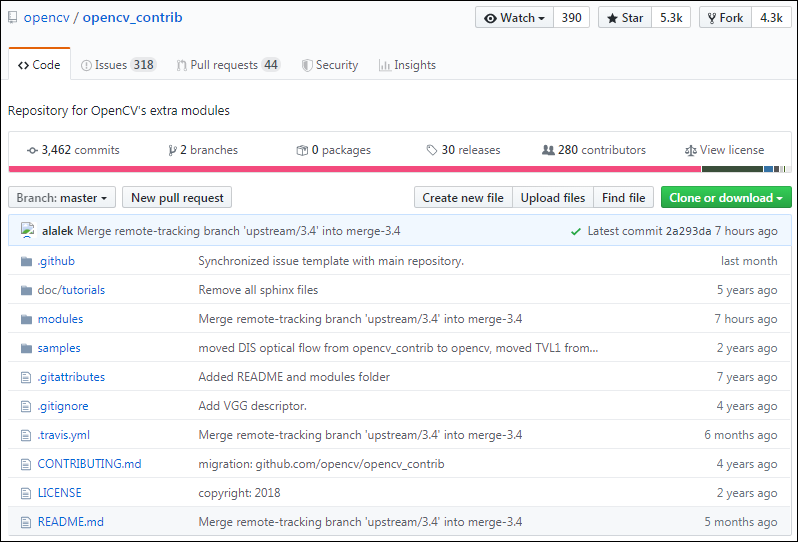Click the dark green language bar segment
The height and width of the screenshot is (542, 798).
732,169
